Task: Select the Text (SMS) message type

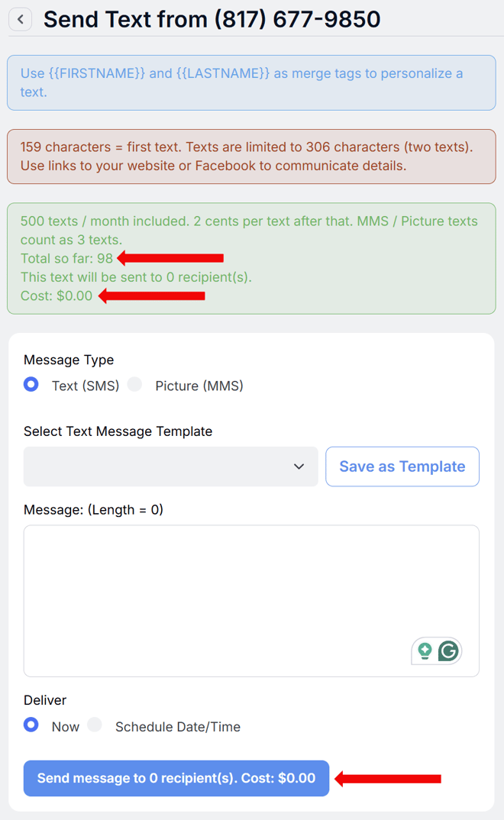Action: [31, 384]
